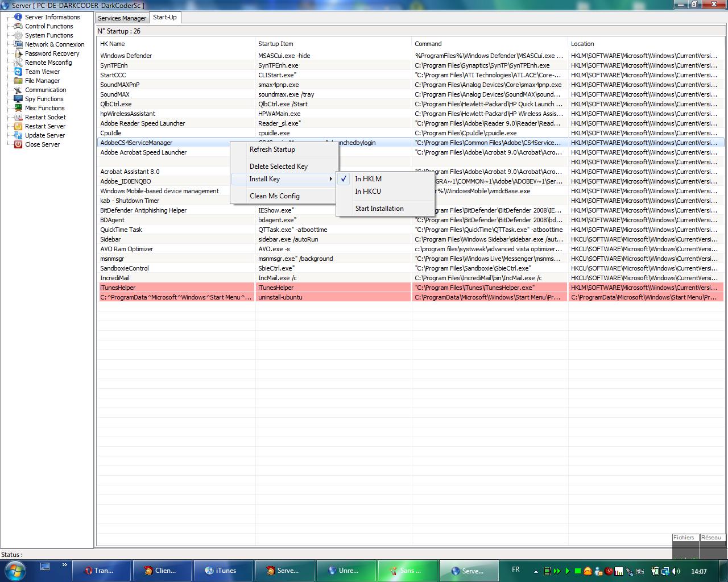728x582 pixels.
Task: Click the Réseau gadget label
Action: [x=711, y=538]
